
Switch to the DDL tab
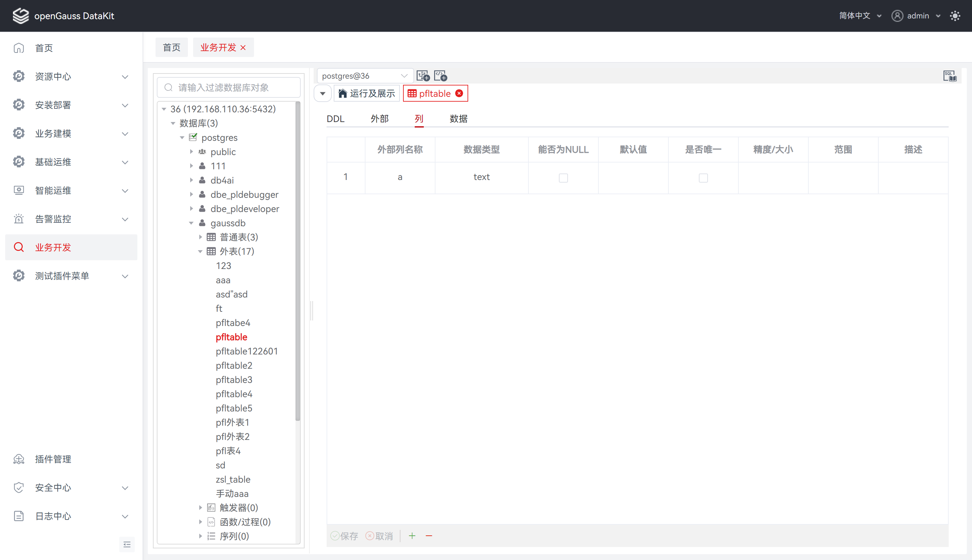[335, 119]
